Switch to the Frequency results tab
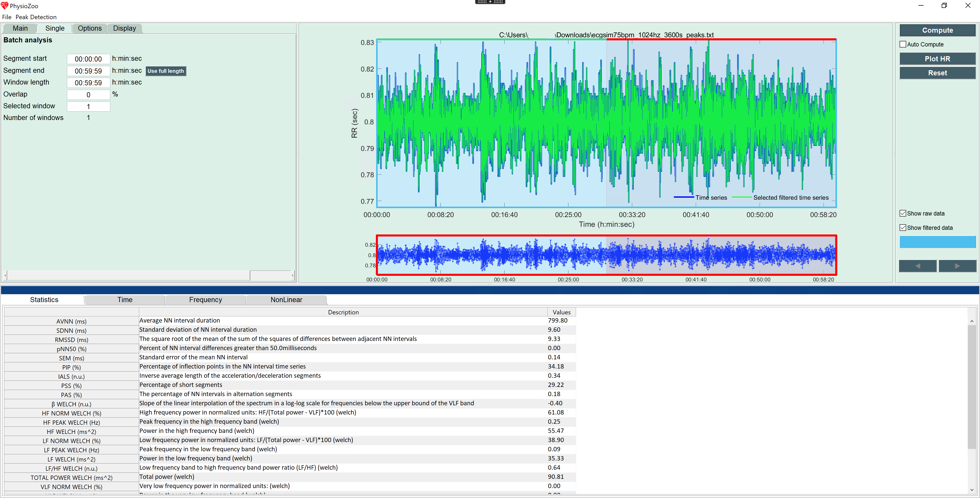The height and width of the screenshot is (498, 980). [206, 300]
